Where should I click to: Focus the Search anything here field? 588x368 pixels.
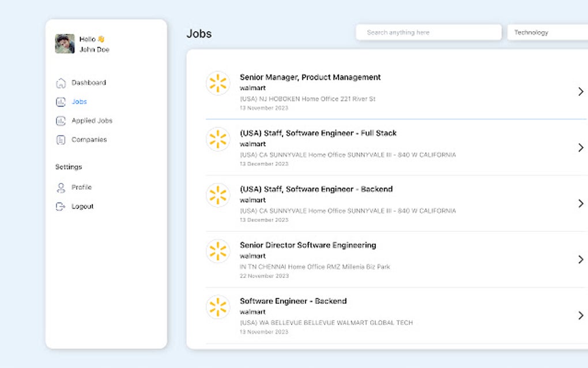tap(428, 32)
